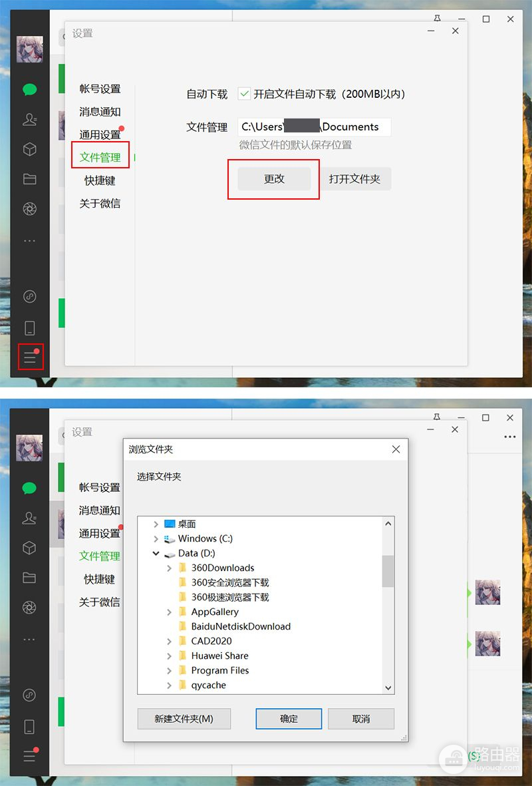
Task: Open 消息通知 tab in upper screenshot
Action: 100,112
